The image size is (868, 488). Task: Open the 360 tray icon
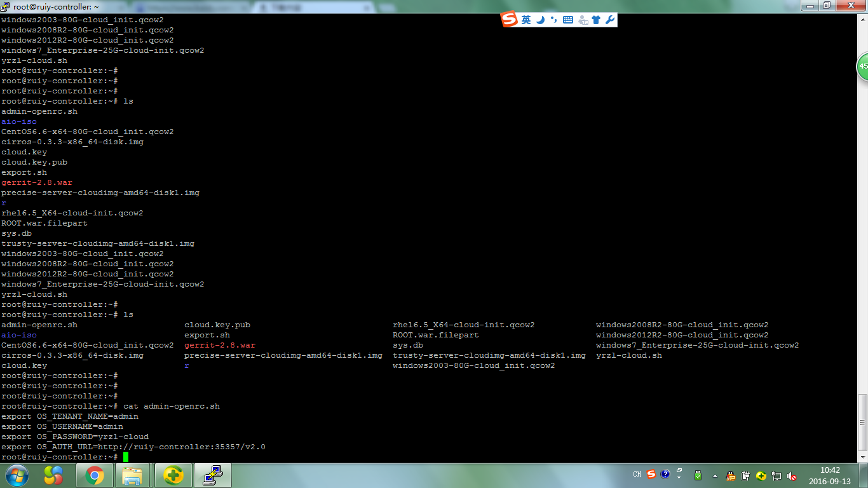(761, 475)
